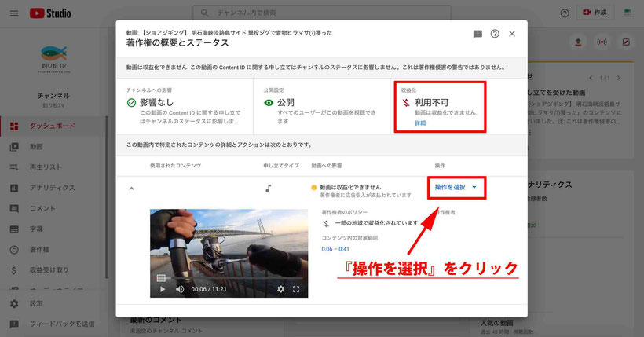
Task: Open the 0:06 – 0:41 timestamp link
Action: pos(335,249)
